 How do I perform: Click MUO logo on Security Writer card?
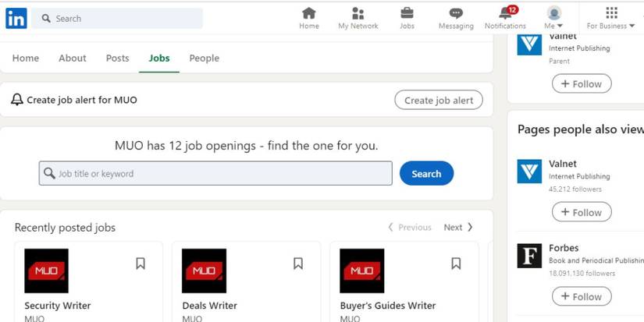pos(46,271)
